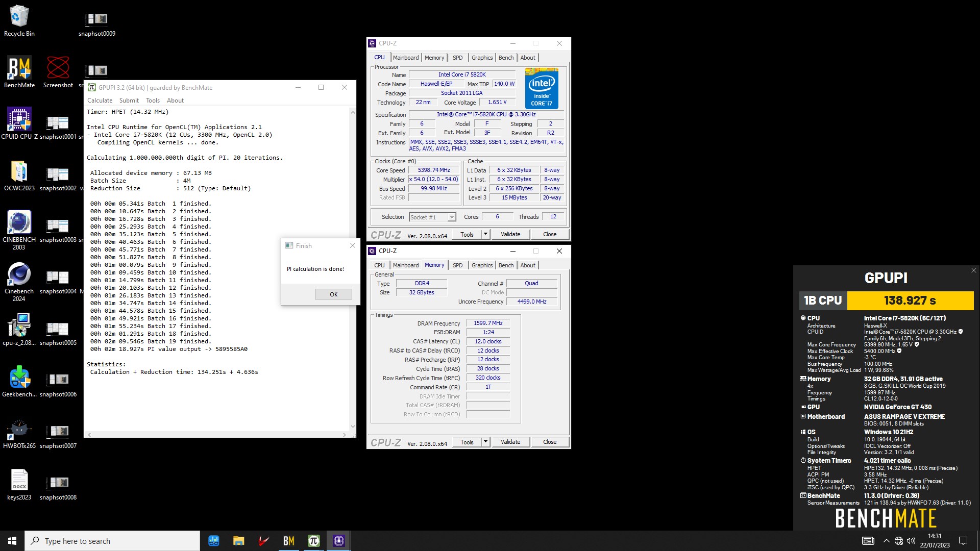Open GPUPI Submit menu
This screenshot has height=551, width=980.
tap(129, 101)
